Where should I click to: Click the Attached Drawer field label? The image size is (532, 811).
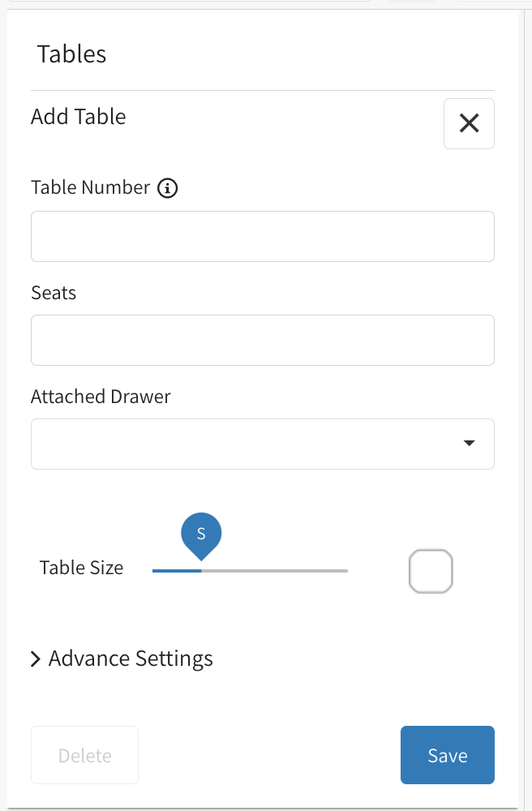(101, 397)
